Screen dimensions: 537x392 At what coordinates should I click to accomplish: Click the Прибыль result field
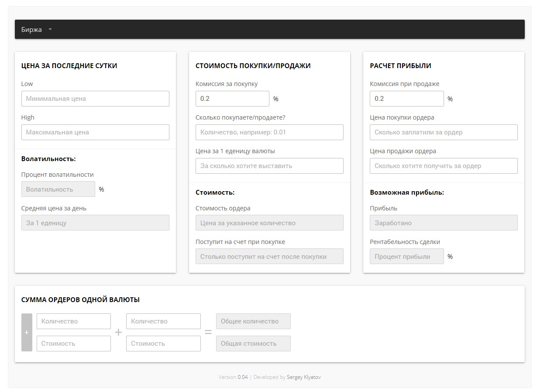(444, 223)
